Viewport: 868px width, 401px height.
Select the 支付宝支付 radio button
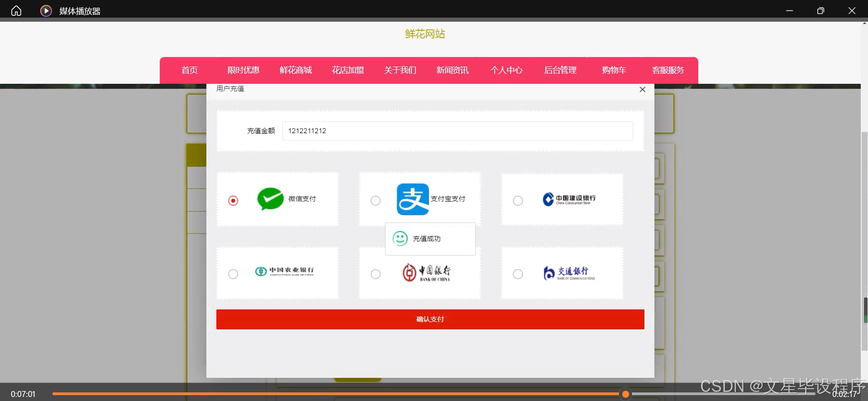(x=376, y=200)
